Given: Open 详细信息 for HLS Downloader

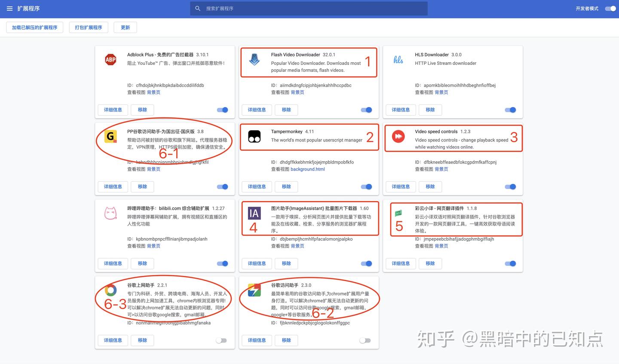Looking at the screenshot, I should [401, 110].
